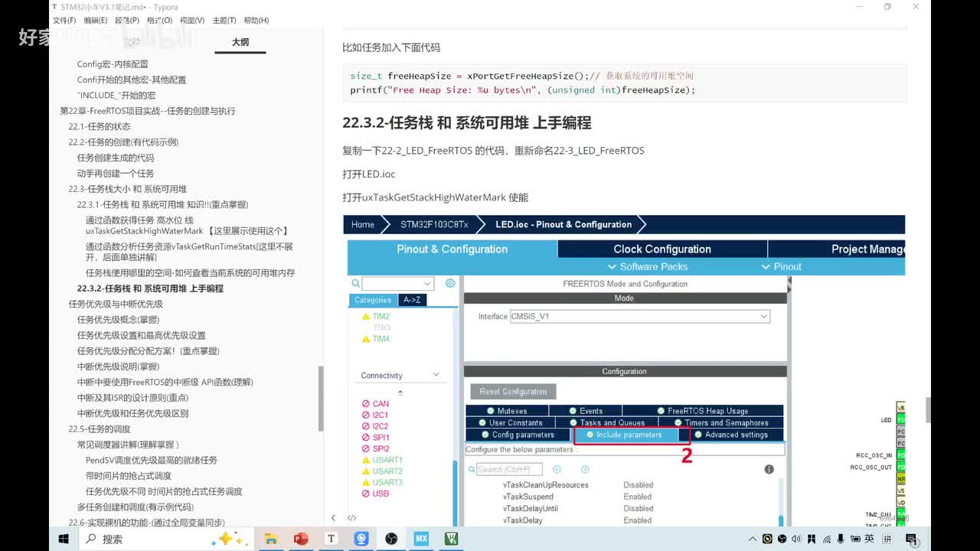Open the FreeRTOS Heap Usage tab

tap(703, 411)
